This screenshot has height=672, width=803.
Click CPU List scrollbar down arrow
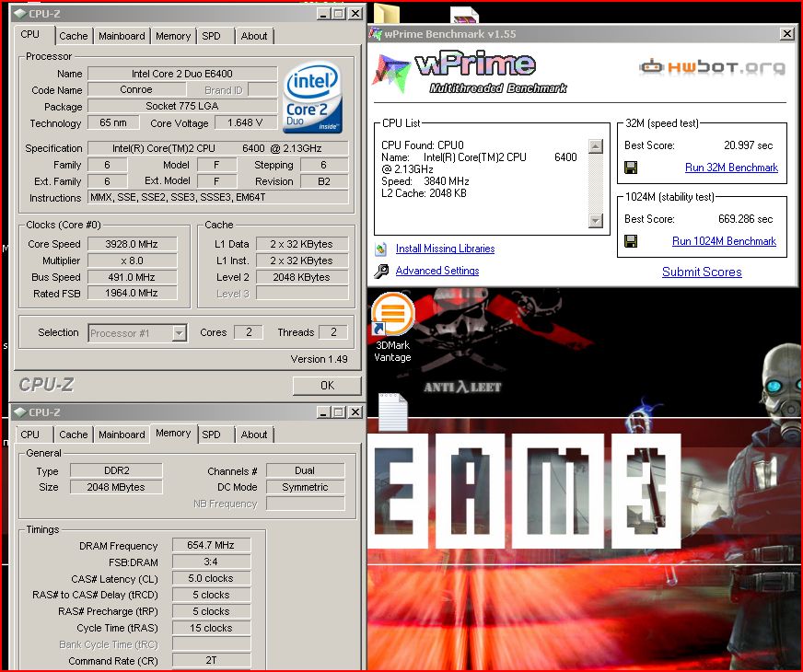tap(596, 221)
